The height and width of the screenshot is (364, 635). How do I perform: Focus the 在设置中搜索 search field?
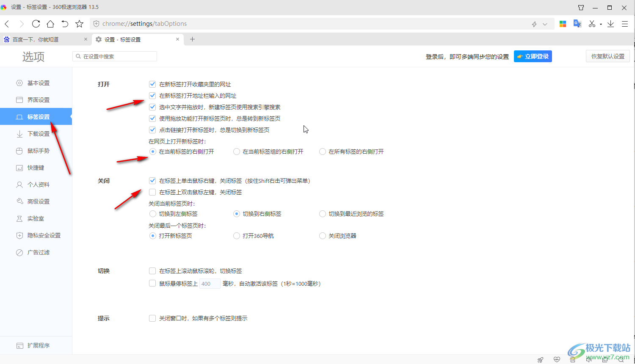115,56
